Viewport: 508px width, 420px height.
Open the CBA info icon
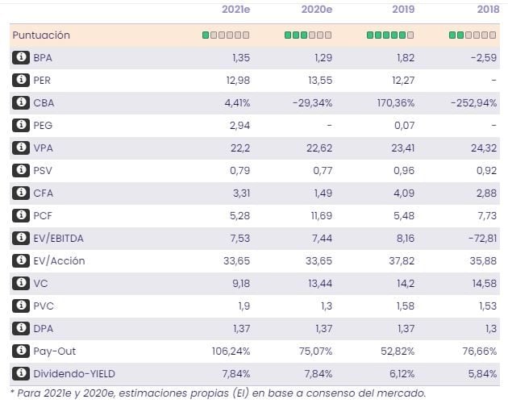[x=21, y=102]
